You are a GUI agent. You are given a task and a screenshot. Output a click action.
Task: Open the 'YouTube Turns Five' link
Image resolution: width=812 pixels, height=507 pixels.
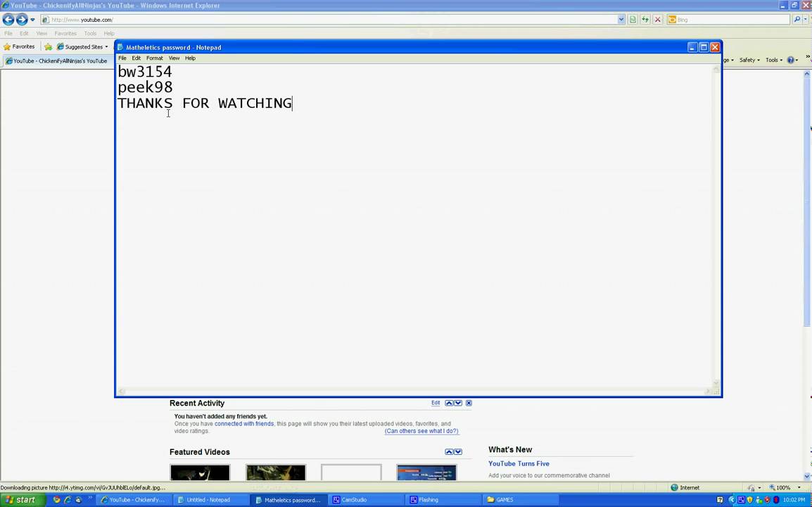(x=519, y=463)
